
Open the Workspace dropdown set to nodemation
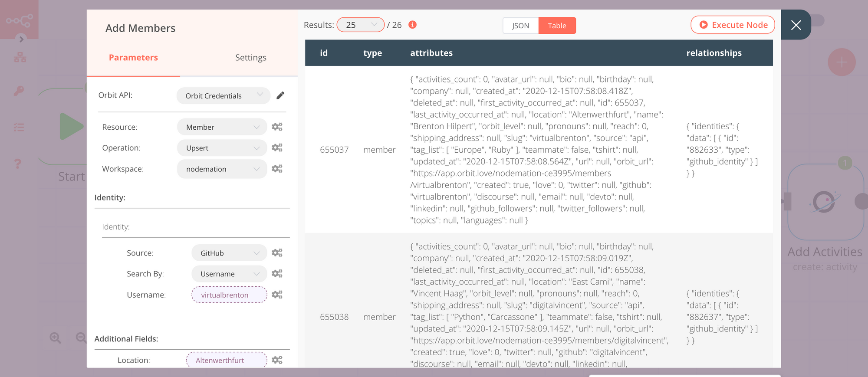222,169
